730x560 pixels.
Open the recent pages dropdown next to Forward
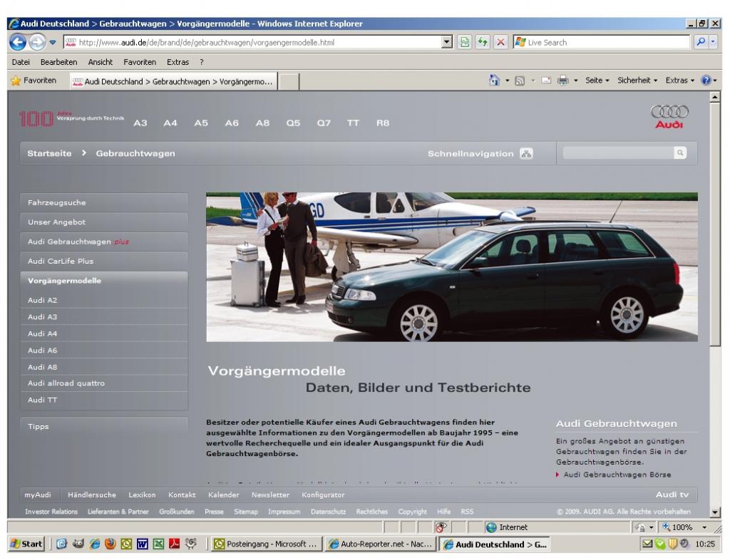(x=53, y=42)
